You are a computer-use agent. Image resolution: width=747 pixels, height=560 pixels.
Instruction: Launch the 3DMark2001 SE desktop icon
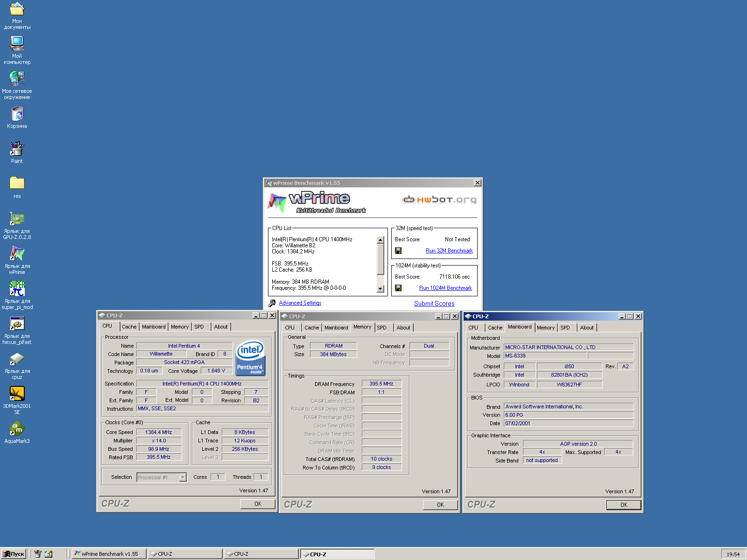[x=17, y=400]
